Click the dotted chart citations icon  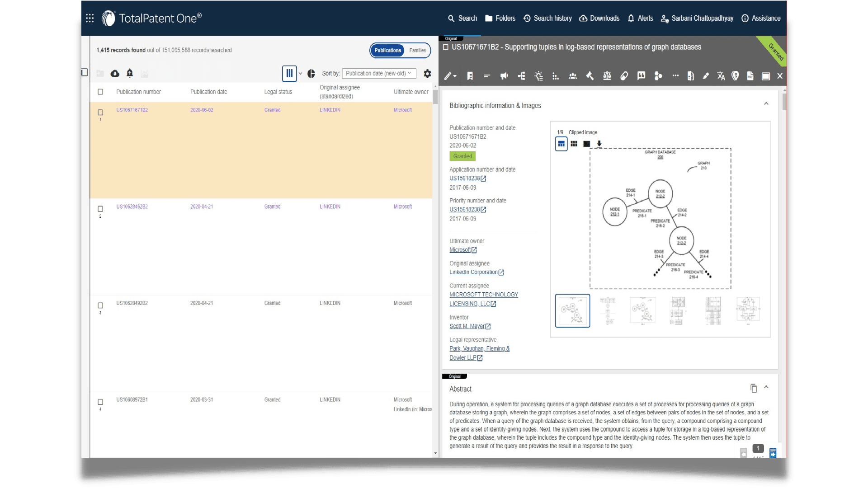(x=556, y=76)
